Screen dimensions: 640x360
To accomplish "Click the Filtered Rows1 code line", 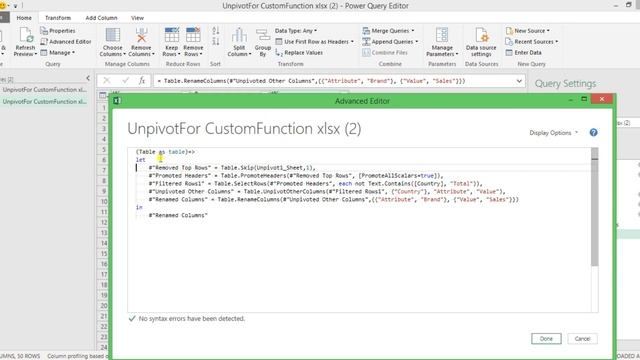I will point(315,184).
